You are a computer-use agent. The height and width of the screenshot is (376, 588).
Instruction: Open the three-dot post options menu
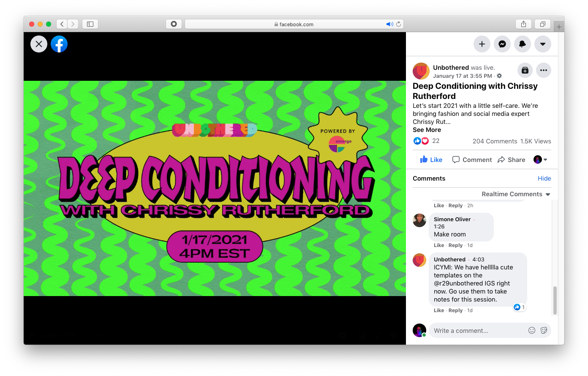click(x=544, y=70)
